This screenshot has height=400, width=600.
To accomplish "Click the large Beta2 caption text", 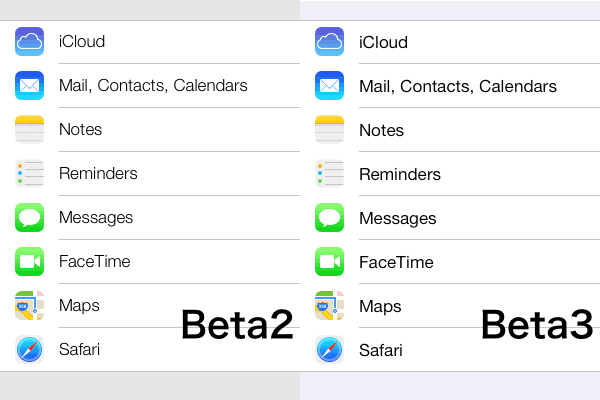I will (x=237, y=324).
